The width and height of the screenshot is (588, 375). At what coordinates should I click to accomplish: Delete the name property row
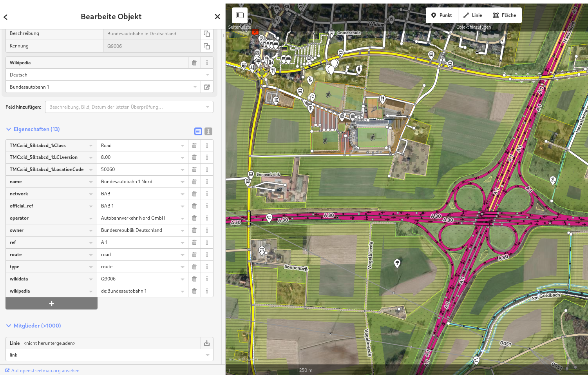[x=194, y=182]
